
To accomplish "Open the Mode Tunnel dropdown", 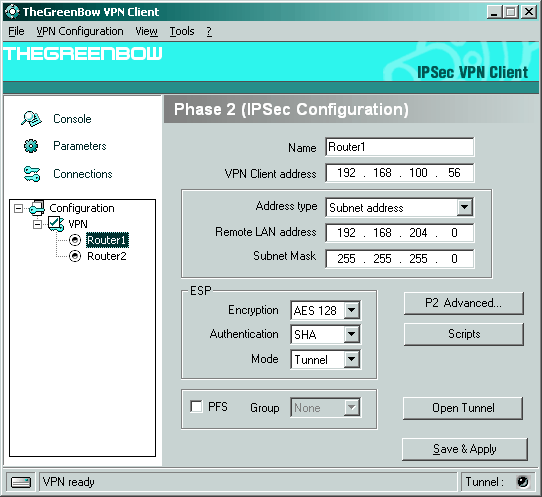I will (352, 359).
